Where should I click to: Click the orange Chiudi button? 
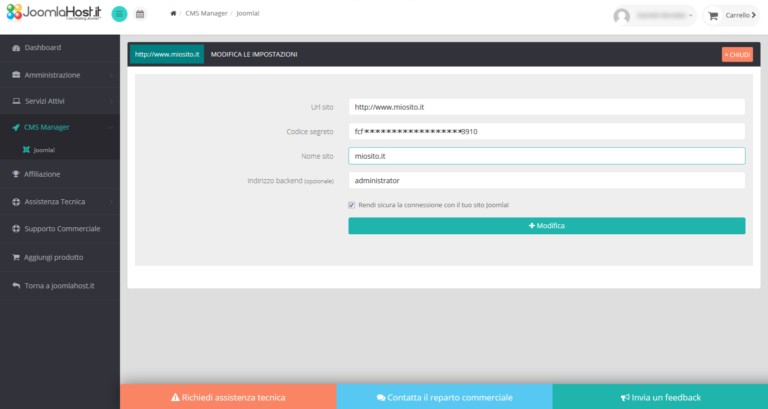(x=737, y=55)
